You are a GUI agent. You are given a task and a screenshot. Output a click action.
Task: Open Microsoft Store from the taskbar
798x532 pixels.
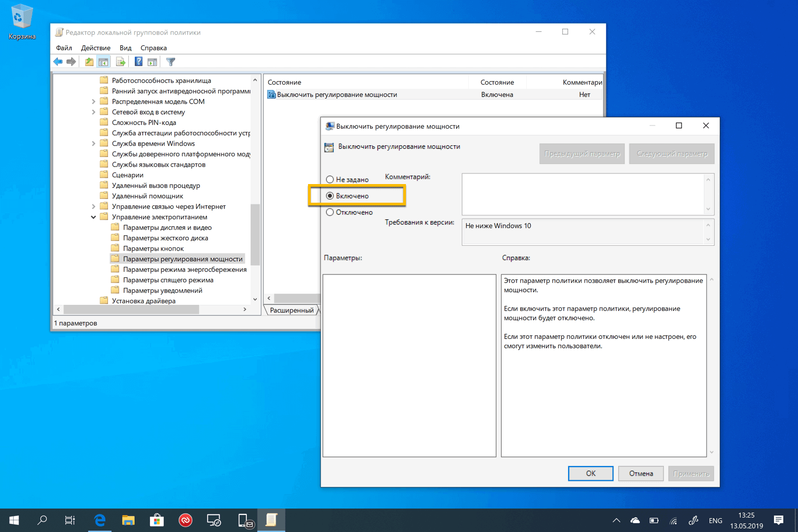pos(157,520)
